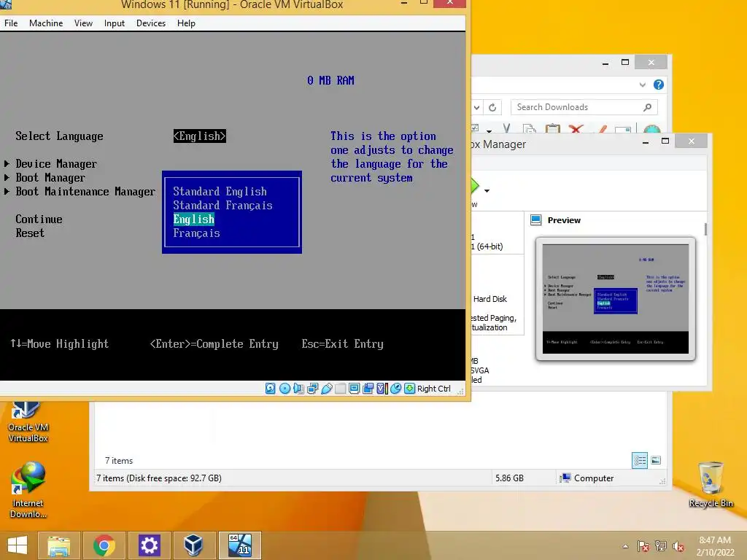Click the 5.86 GB status bar value

tap(509, 478)
